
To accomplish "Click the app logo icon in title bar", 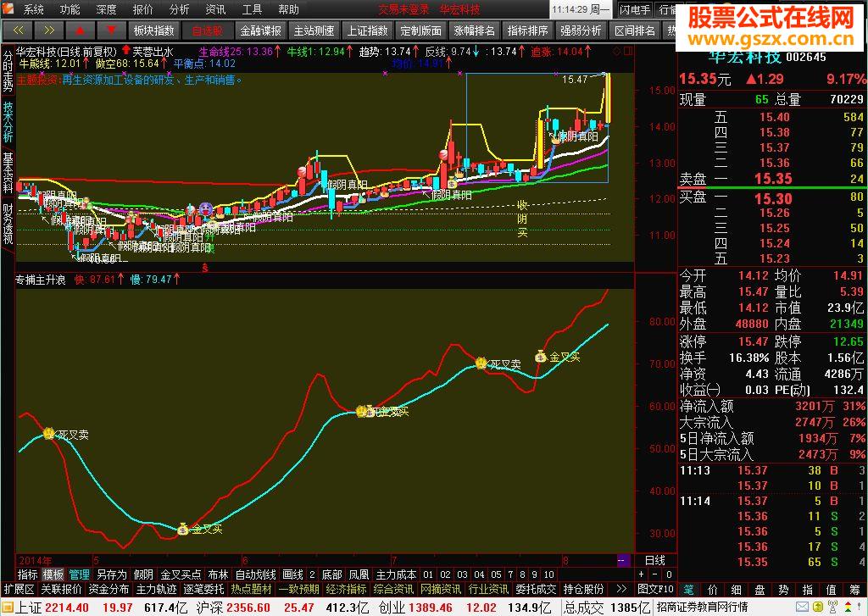I will (x=9, y=9).
